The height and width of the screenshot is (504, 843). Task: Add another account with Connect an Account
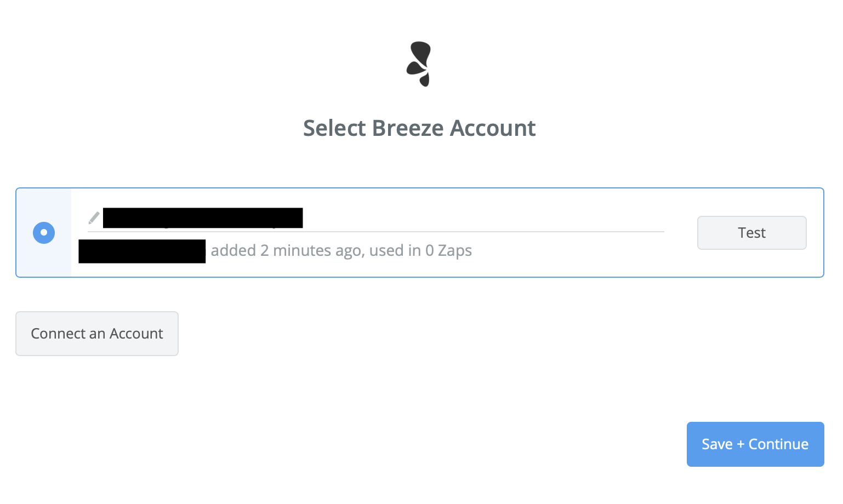click(x=97, y=334)
